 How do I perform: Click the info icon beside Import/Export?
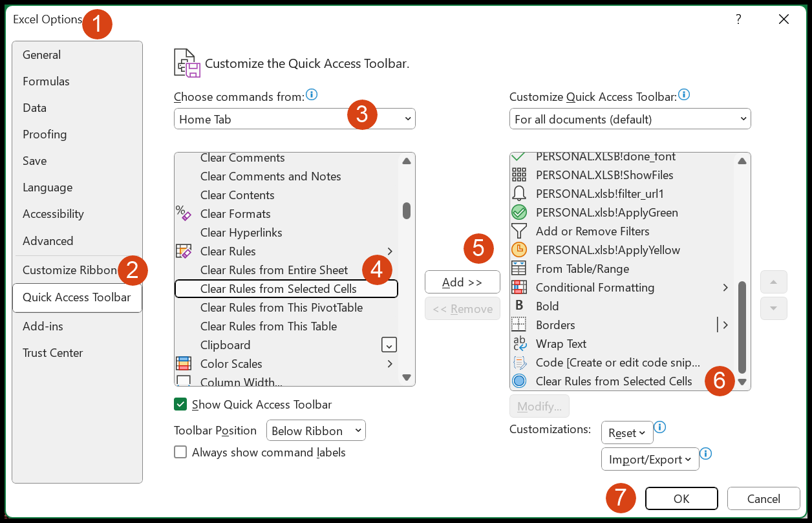coord(706,454)
